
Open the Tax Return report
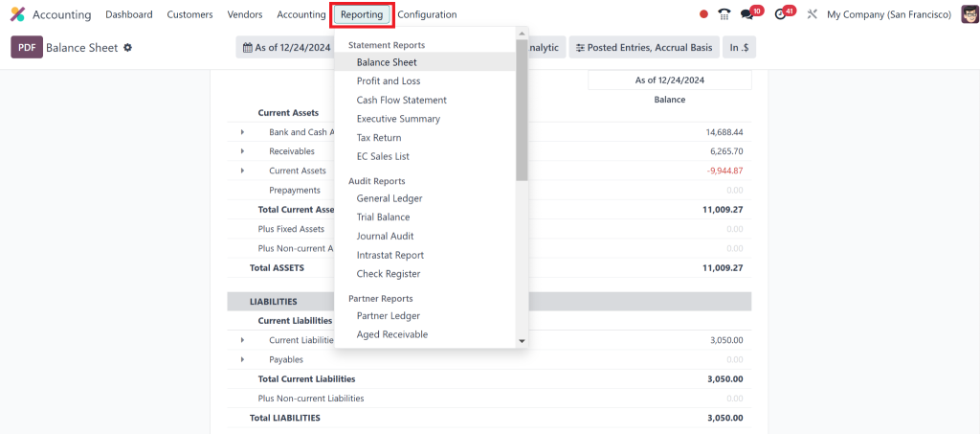pyautogui.click(x=425, y=138)
